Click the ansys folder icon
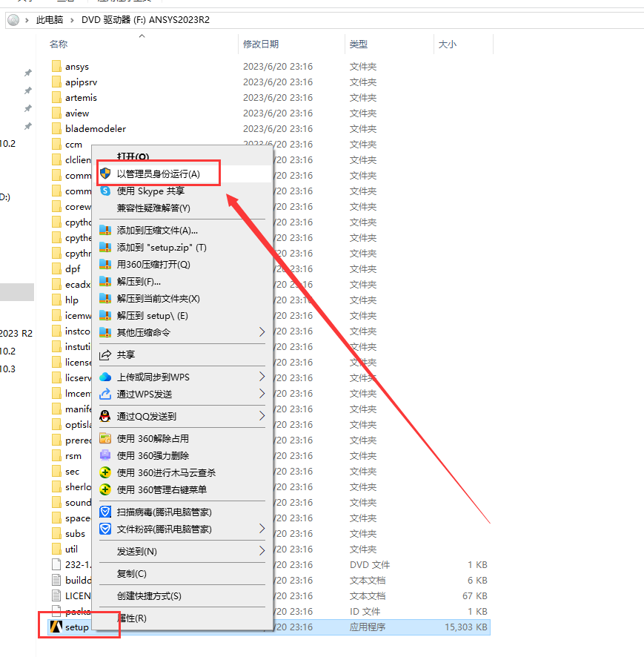The image size is (644, 657). [x=56, y=66]
